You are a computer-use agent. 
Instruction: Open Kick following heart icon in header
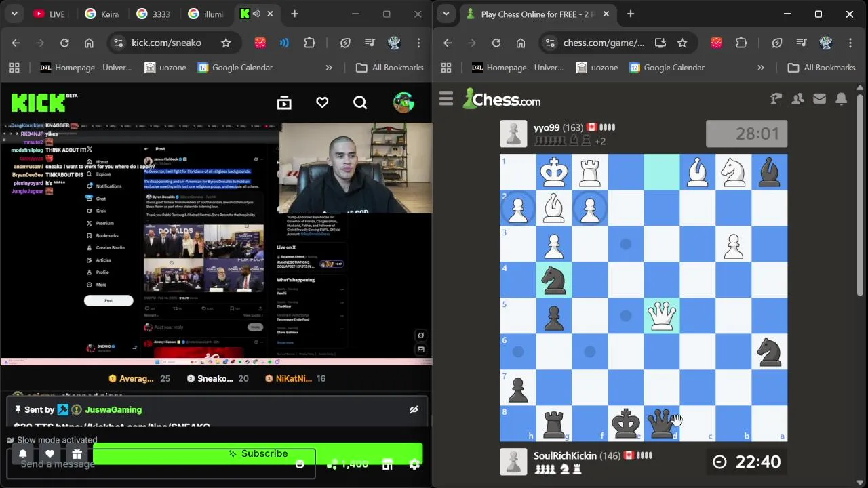click(x=322, y=102)
